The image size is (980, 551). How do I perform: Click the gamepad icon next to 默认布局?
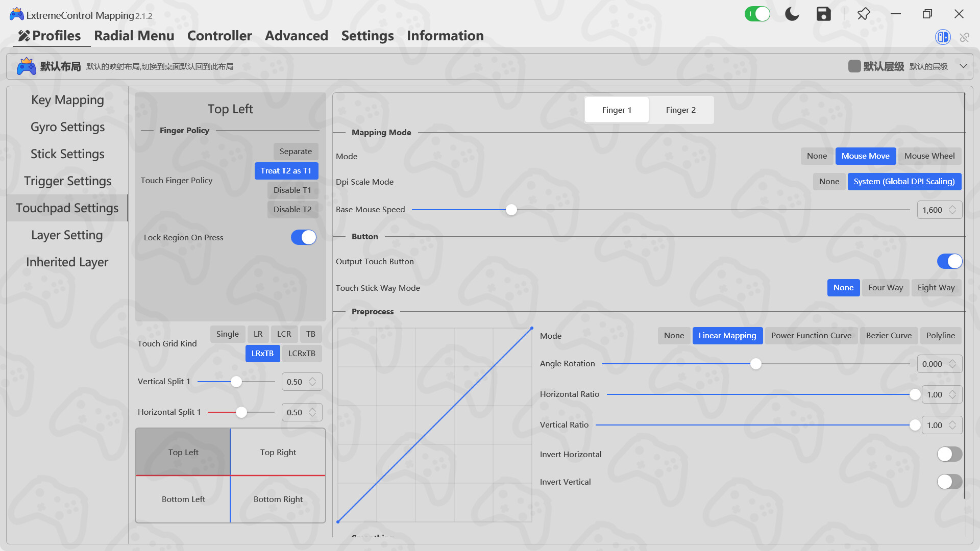[x=26, y=65]
